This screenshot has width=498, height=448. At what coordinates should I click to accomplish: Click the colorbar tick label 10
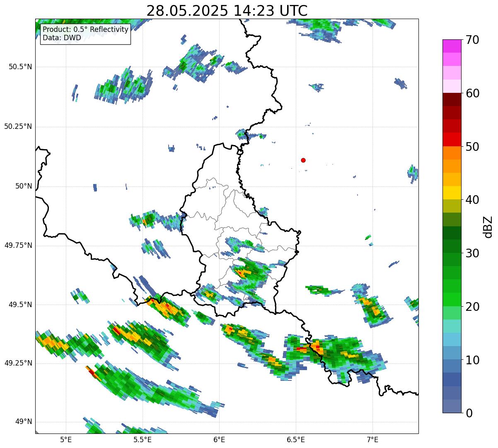tap(472, 360)
